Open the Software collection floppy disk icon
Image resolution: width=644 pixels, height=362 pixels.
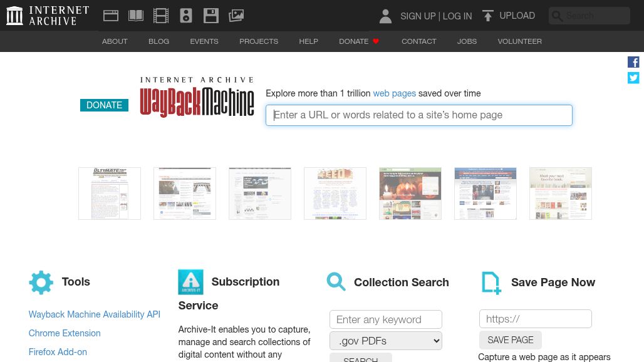[x=211, y=15]
